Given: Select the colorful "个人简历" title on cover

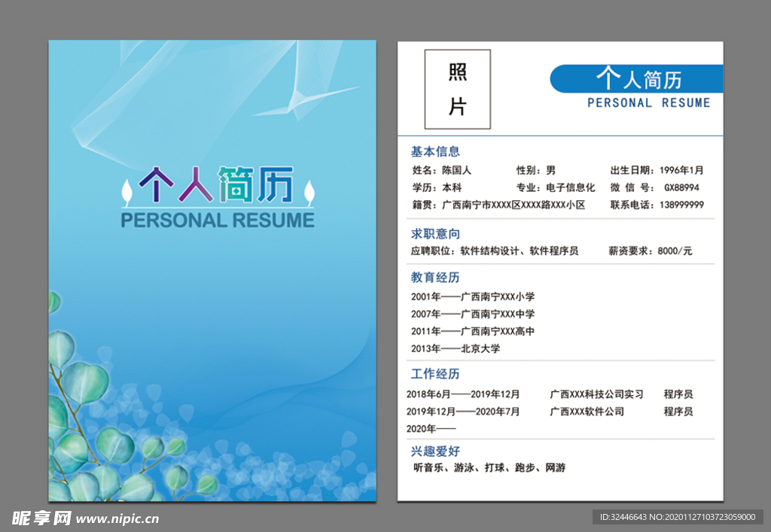Looking at the screenshot, I should pyautogui.click(x=216, y=184).
